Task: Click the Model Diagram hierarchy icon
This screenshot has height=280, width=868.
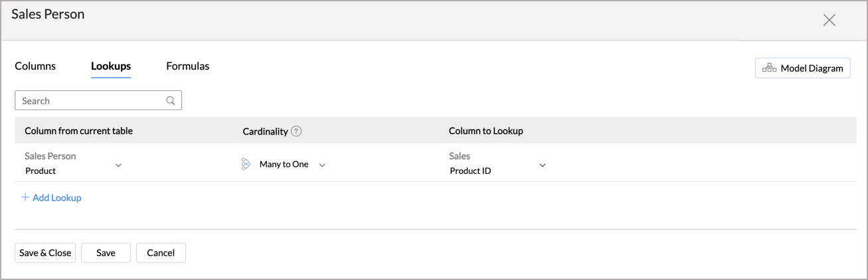Action: point(769,68)
